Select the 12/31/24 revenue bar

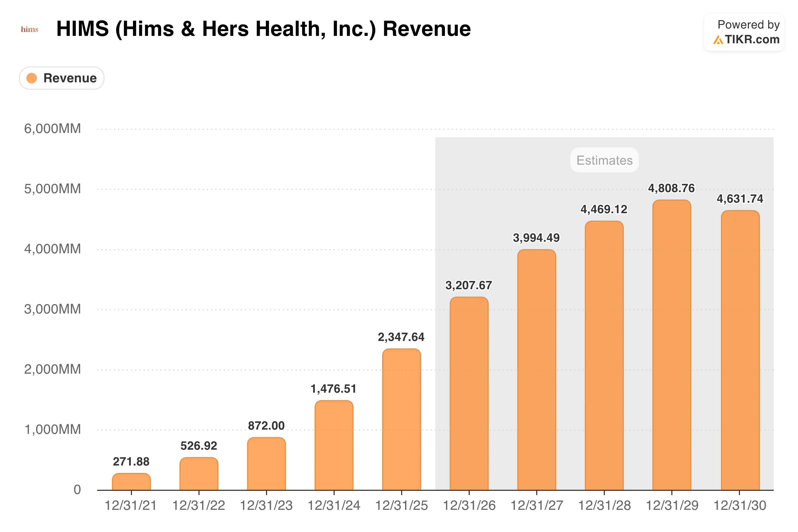[334, 445]
